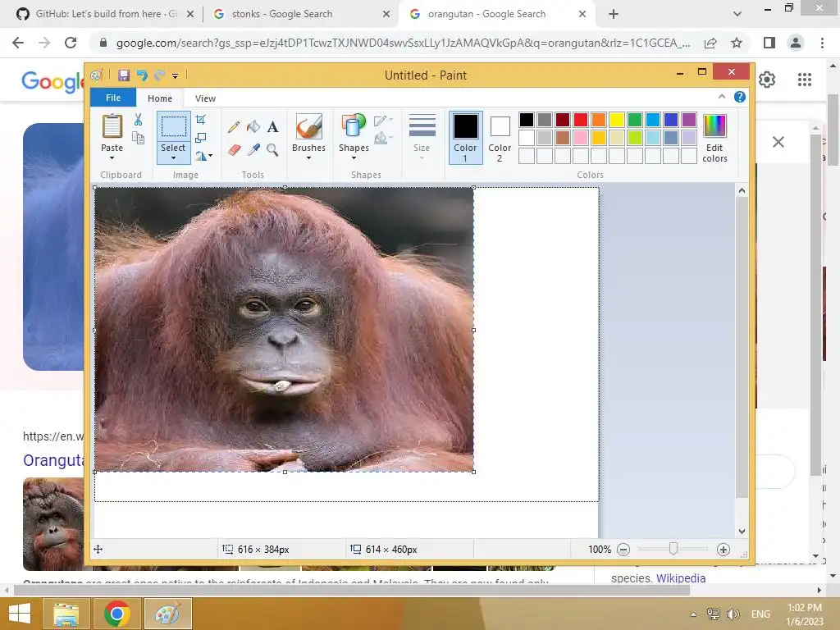Toggle Color 2 as active color
The height and width of the screenshot is (630, 840).
[x=500, y=136]
